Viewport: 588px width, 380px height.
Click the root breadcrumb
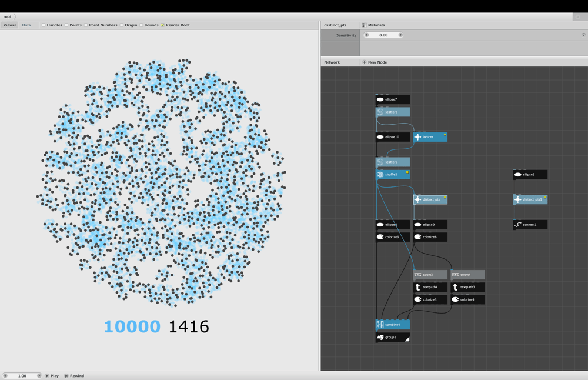(8, 16)
